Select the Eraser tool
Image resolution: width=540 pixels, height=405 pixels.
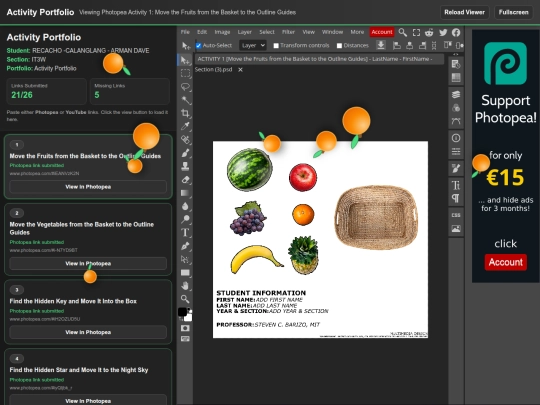pyautogui.click(x=185, y=179)
